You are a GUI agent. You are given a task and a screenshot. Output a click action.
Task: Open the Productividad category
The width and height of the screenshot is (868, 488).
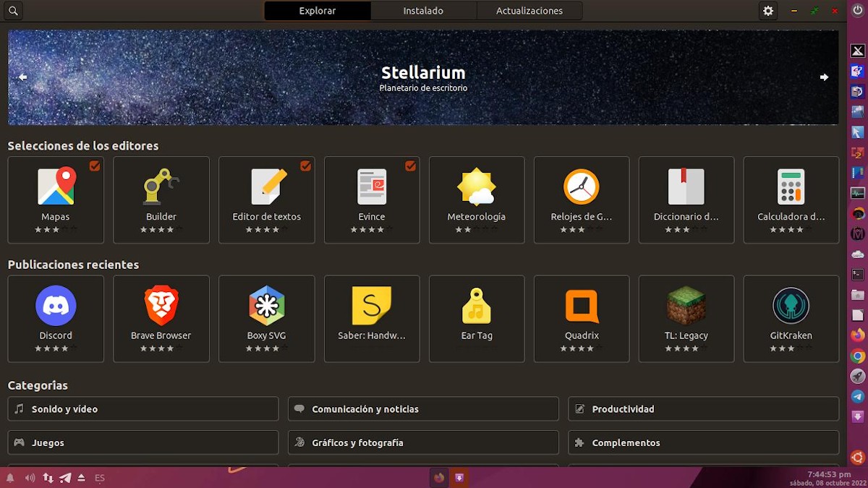coord(703,408)
